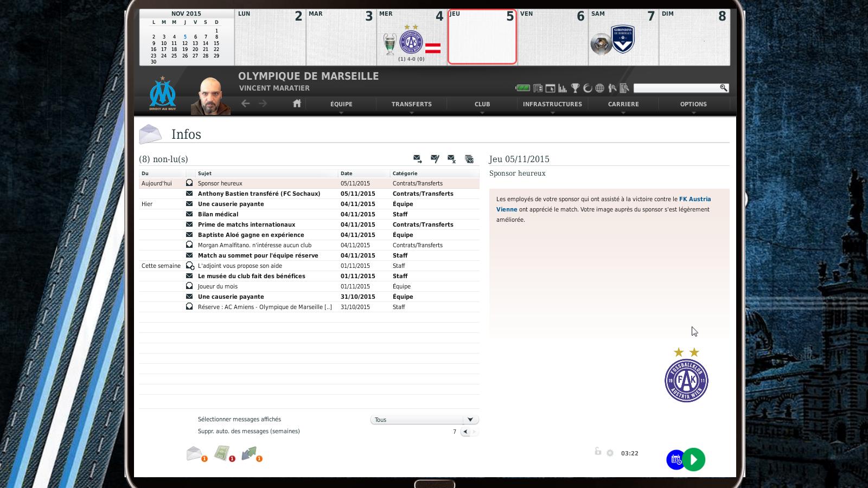Sort messages by the Catégorie column
The width and height of the screenshot is (868, 488).
[435, 174]
